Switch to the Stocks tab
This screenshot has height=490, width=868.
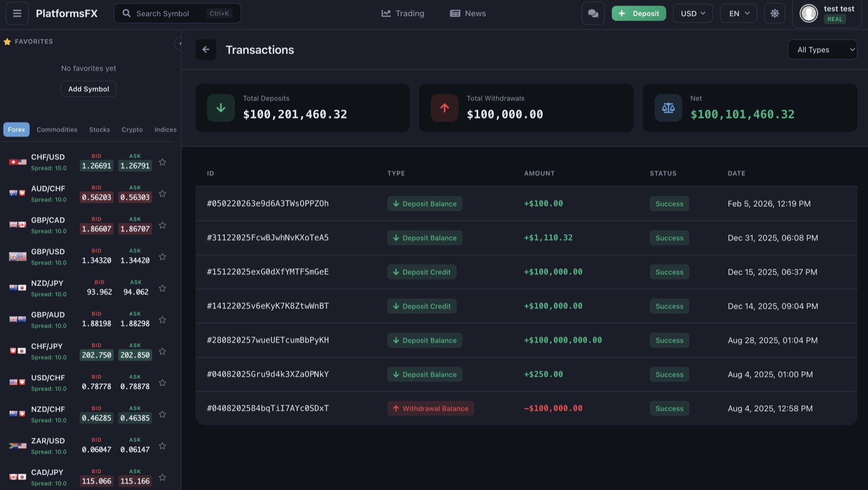point(99,129)
